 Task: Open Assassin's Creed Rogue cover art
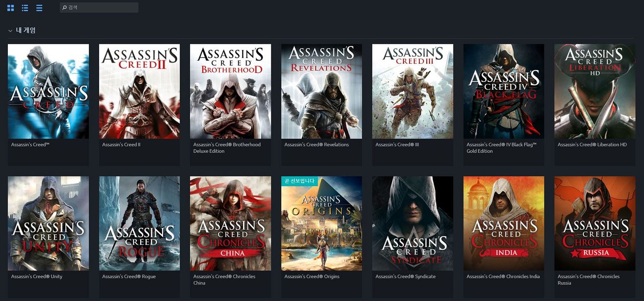(x=139, y=223)
